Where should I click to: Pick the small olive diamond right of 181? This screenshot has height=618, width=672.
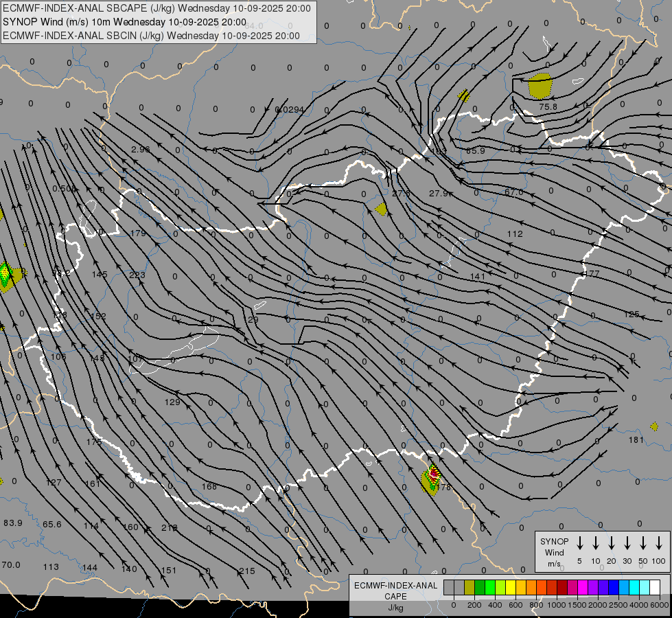coord(654,426)
